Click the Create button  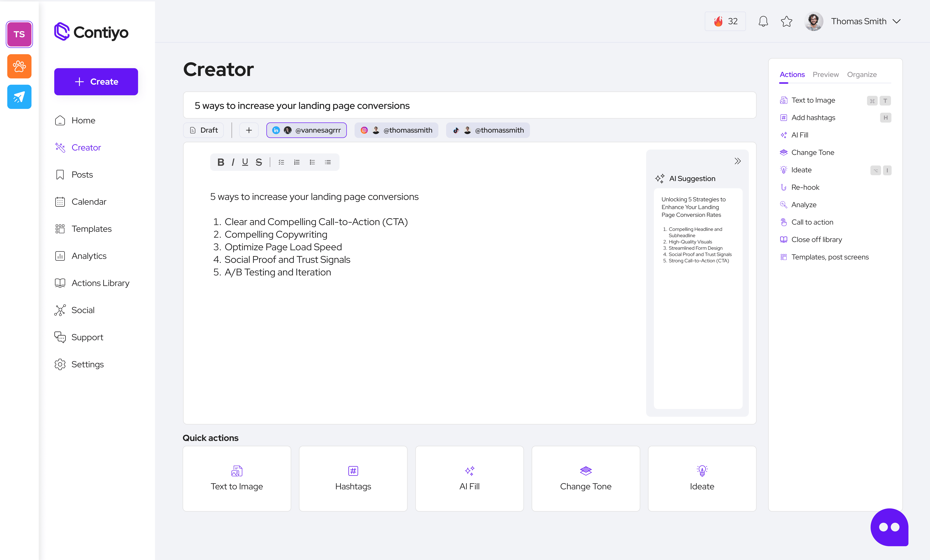point(96,81)
